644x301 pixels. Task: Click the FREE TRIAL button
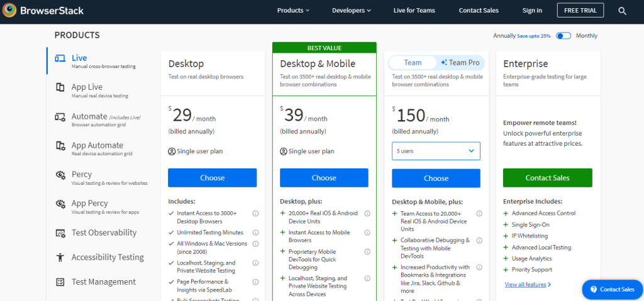pos(580,10)
